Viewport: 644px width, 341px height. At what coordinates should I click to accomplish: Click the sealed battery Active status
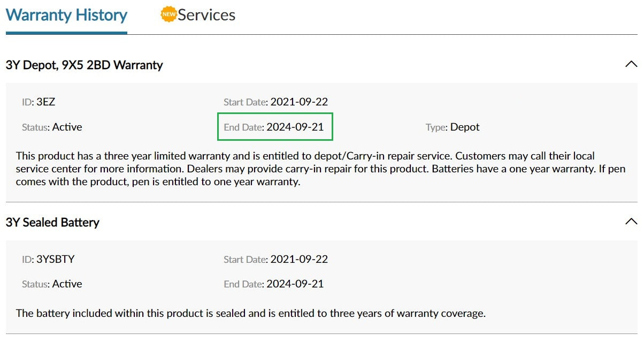pos(67,284)
